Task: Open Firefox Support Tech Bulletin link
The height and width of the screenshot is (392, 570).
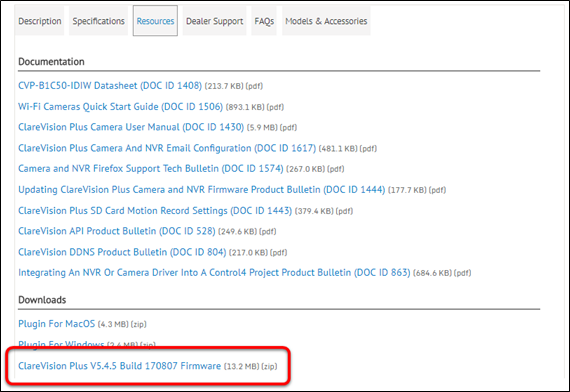Action: [x=150, y=169]
